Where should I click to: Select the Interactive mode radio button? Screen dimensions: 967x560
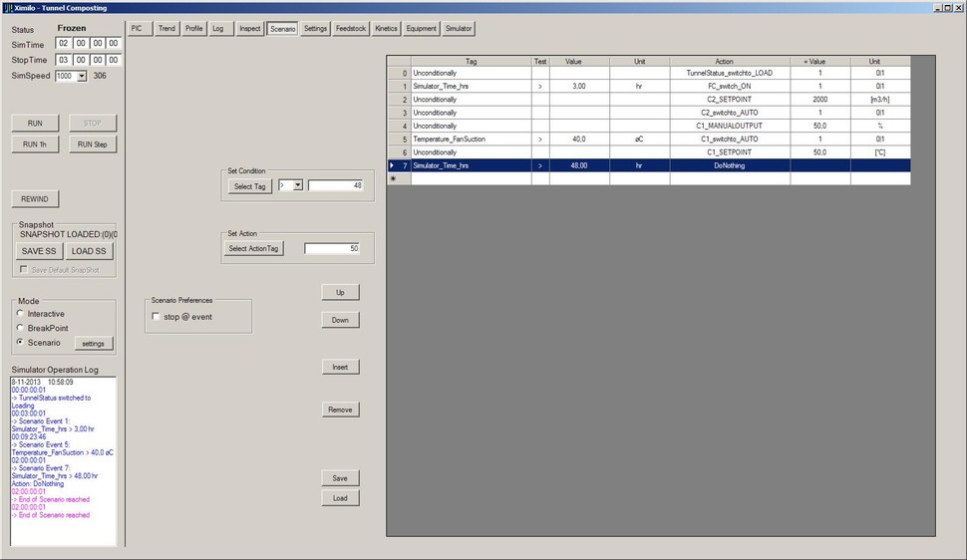(x=20, y=314)
